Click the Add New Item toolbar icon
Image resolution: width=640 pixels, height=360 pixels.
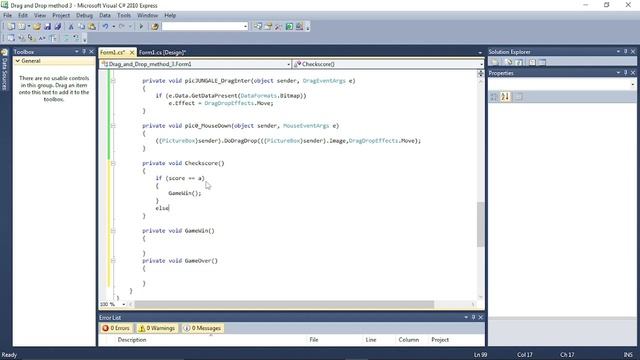pyautogui.click(x=21, y=27)
